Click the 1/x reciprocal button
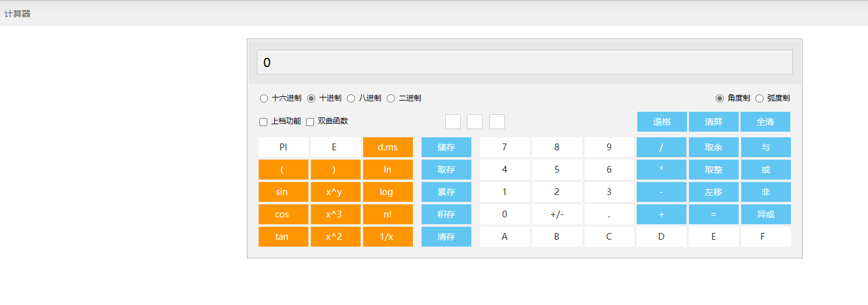Screen dimensions: 868x305 [x=387, y=237]
